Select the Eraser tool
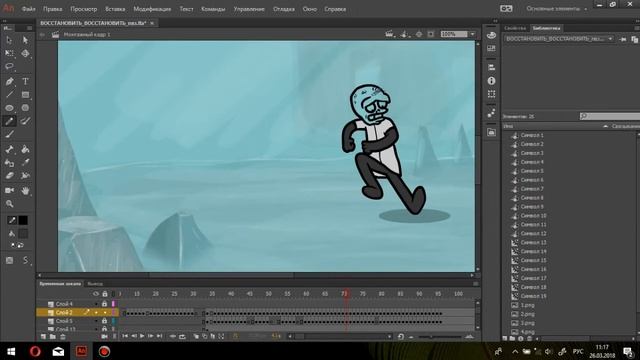 pyautogui.click(x=9, y=176)
